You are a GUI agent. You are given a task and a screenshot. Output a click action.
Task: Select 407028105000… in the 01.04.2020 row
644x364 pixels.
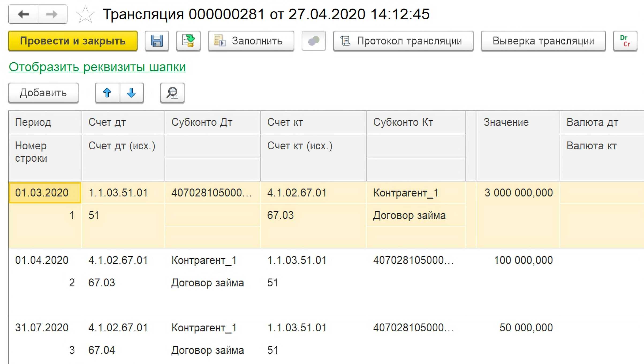(416, 260)
